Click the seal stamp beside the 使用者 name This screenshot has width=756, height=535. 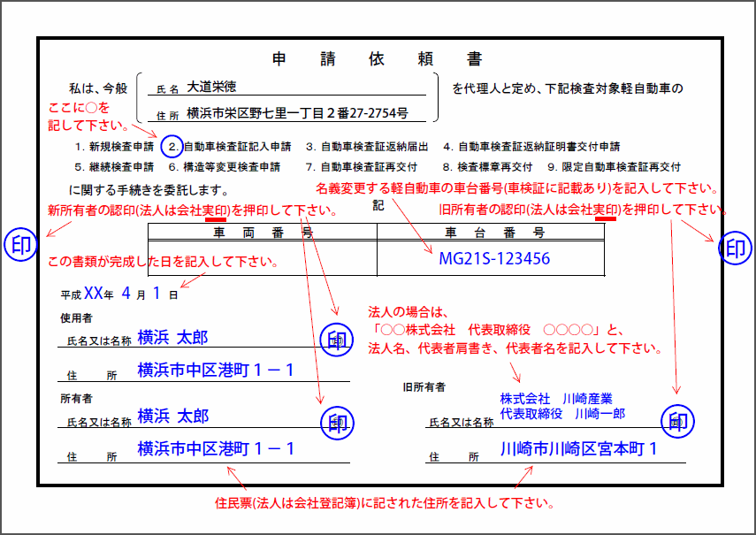click(336, 340)
